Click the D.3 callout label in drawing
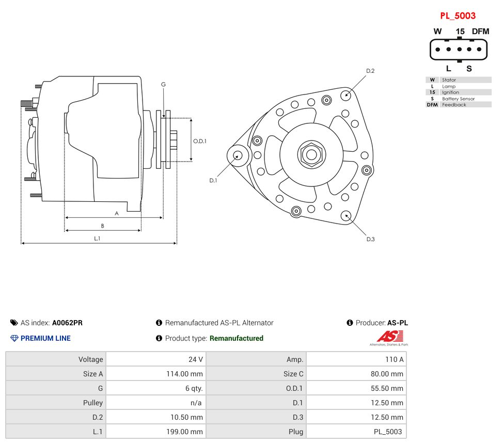 371,239
